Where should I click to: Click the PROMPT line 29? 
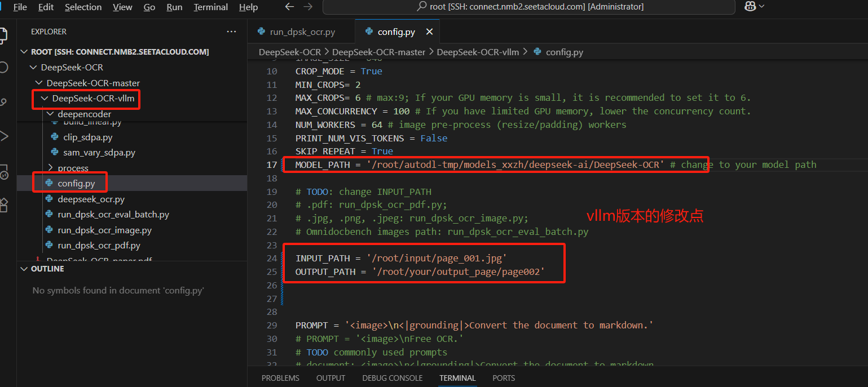(474, 326)
